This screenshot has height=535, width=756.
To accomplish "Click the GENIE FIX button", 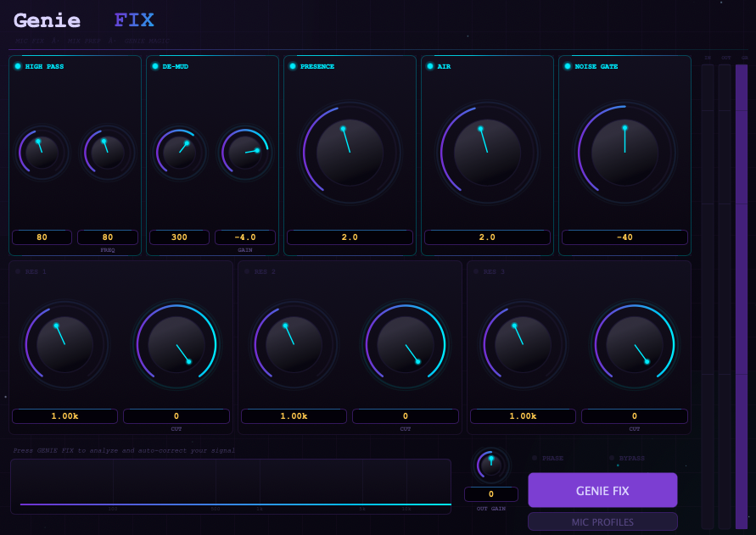I will (x=602, y=490).
